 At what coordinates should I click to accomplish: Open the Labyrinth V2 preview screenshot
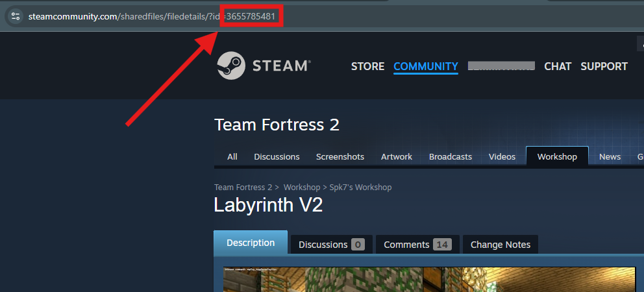429,279
